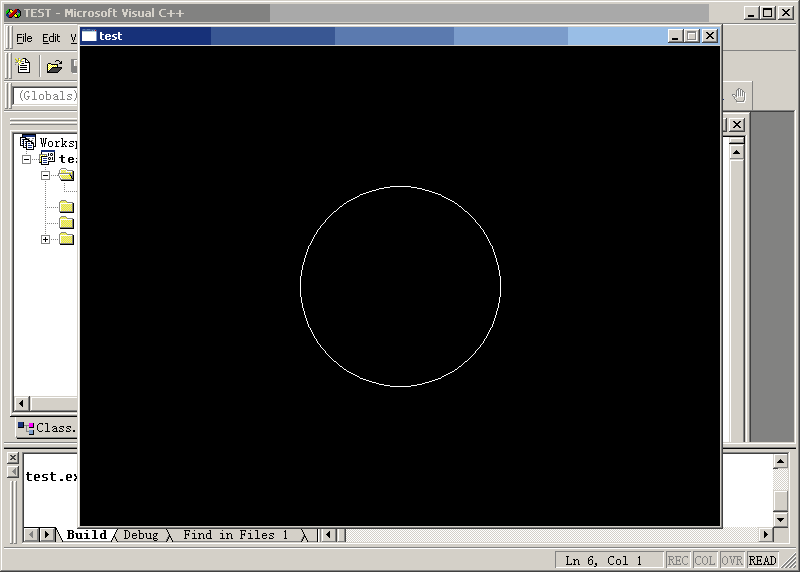This screenshot has width=800, height=572.
Task: Expand the last collapsed folder node
Action: tap(45, 239)
